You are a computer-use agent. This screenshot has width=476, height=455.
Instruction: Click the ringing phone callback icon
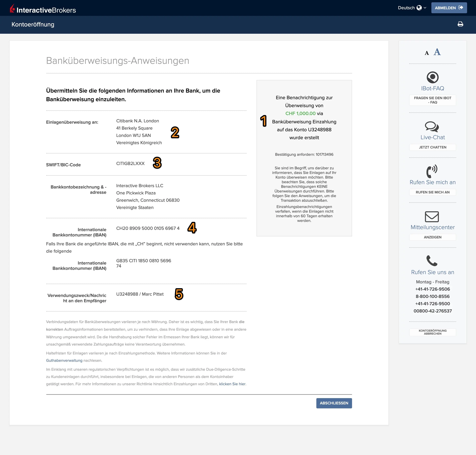pyautogui.click(x=432, y=171)
